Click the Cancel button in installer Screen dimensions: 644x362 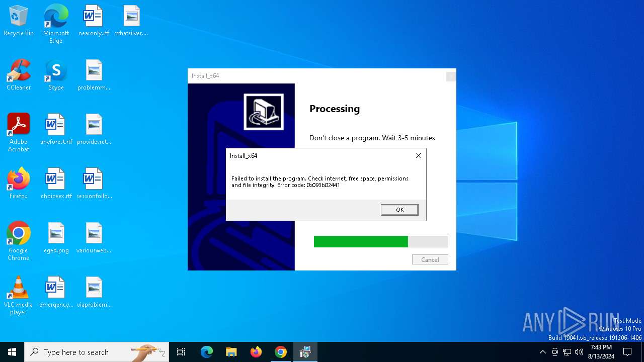(430, 260)
